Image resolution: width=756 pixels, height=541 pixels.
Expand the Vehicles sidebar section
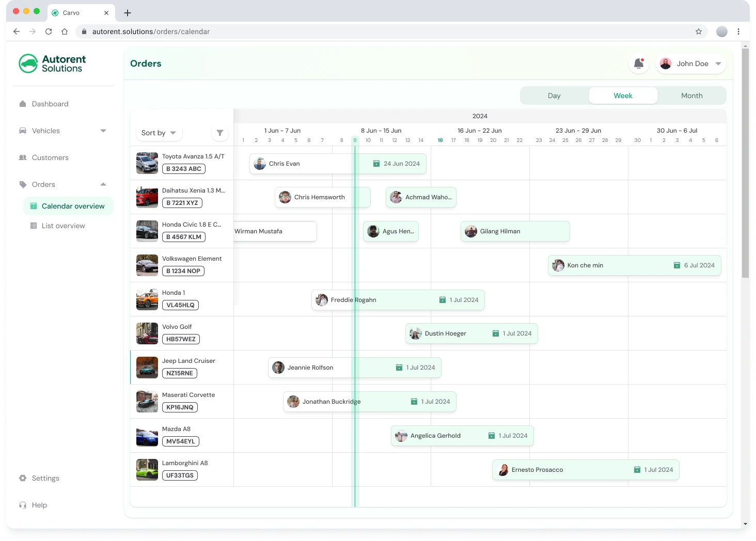coord(103,131)
